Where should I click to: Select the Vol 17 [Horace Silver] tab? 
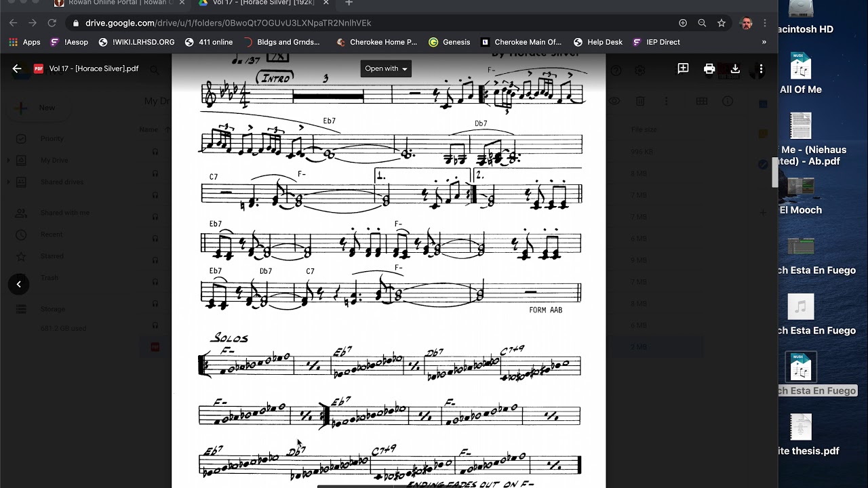[263, 3]
